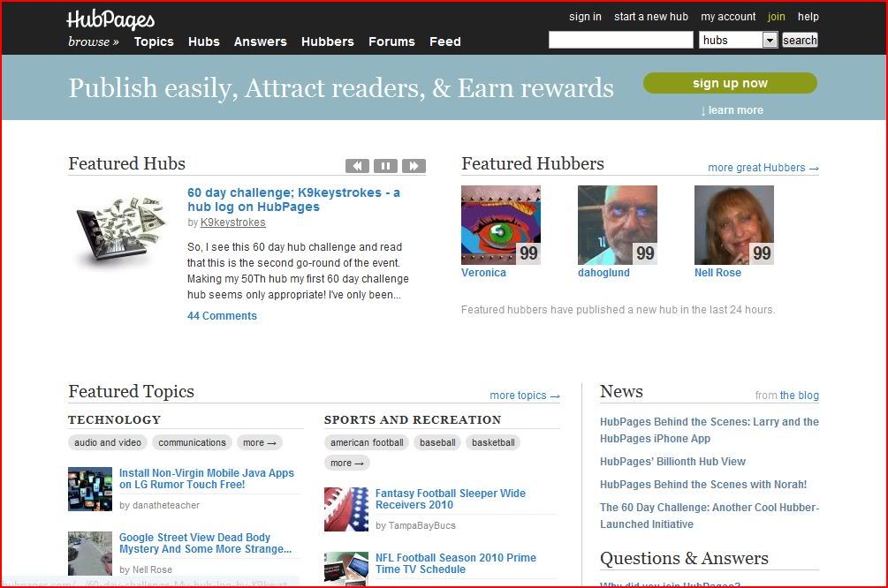888x588 pixels.
Task: Go to previous featured hub
Action: 357,166
